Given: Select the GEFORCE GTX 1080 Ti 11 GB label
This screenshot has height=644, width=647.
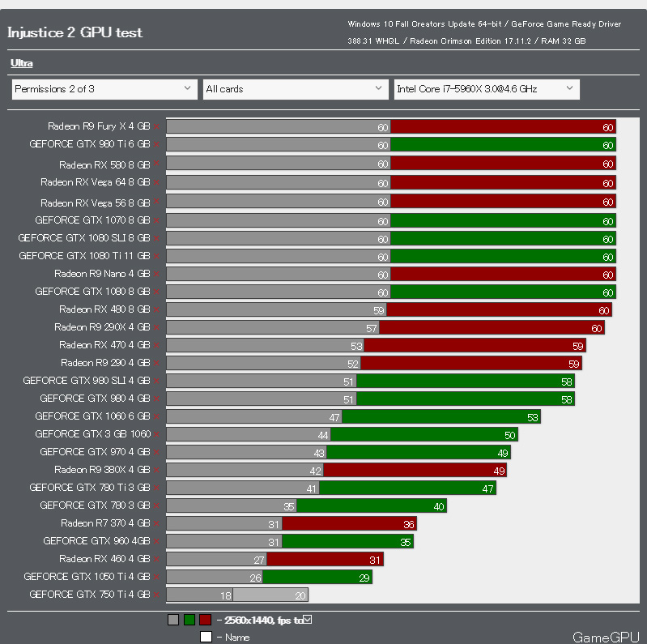Looking at the screenshot, I should [84, 256].
